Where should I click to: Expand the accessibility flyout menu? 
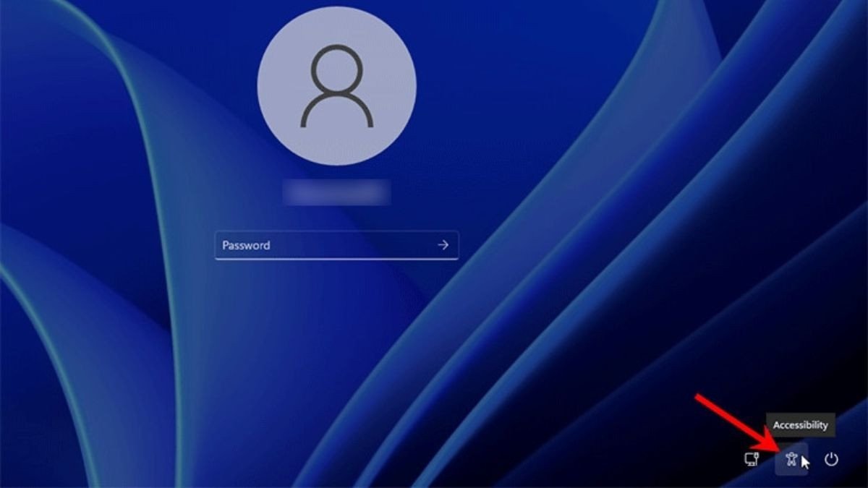pos(791,459)
